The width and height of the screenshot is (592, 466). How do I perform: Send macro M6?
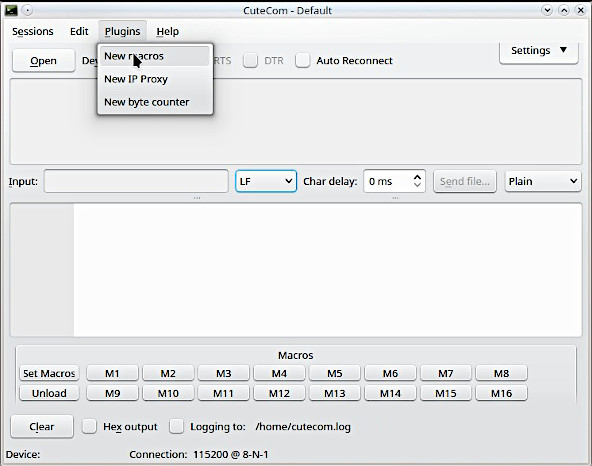coord(390,373)
